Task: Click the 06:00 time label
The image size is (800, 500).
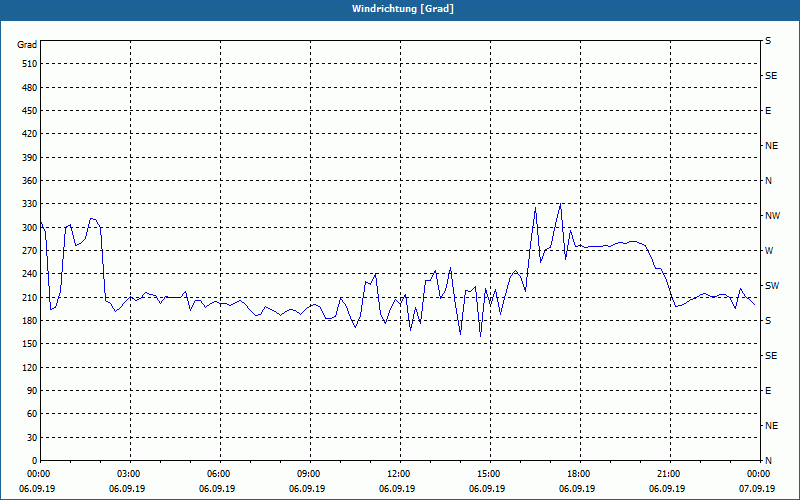Action: tap(219, 474)
